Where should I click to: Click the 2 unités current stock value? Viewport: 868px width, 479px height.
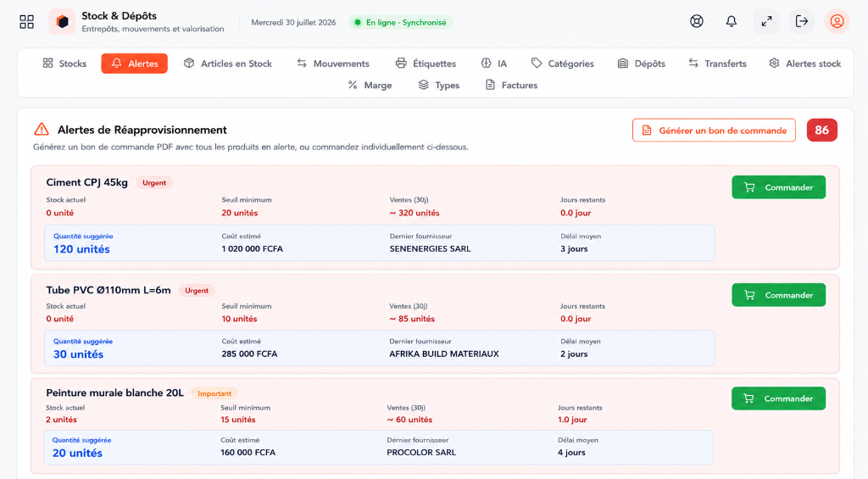point(61,420)
